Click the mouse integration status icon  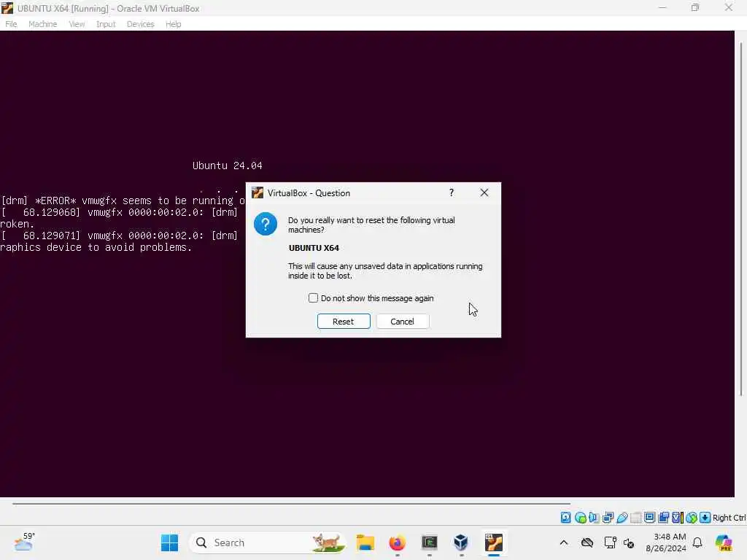(692, 518)
